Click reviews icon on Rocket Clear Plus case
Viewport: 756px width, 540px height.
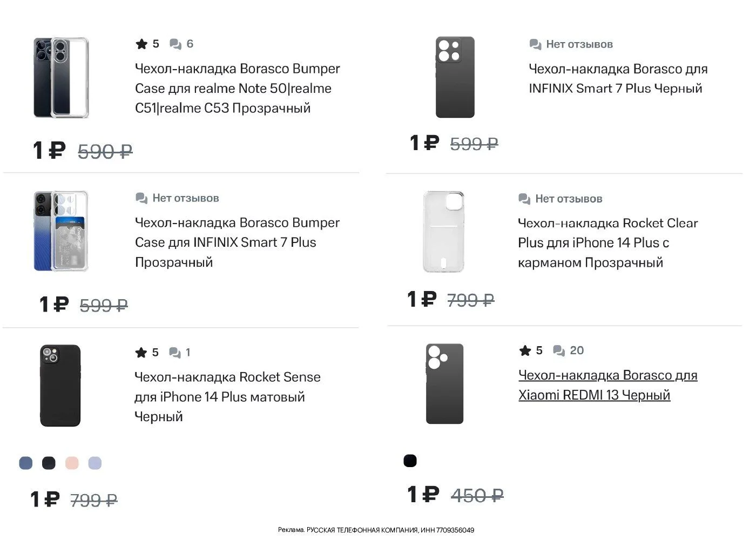524,199
